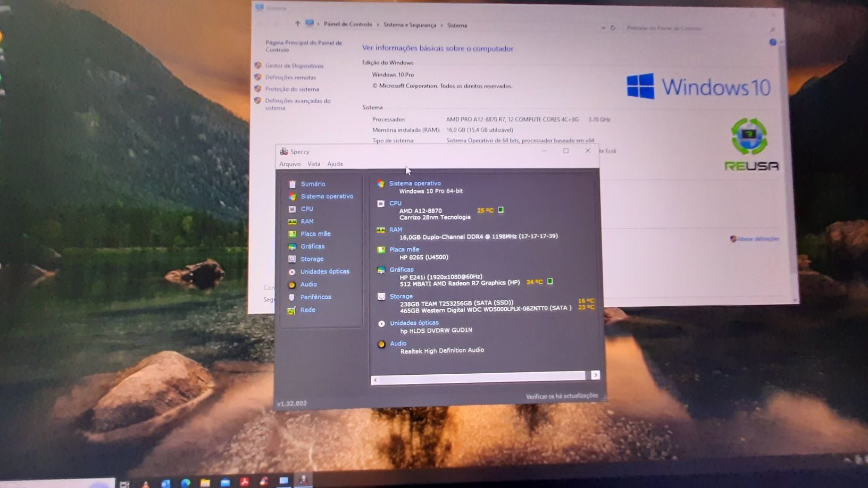
Task: Click the CPU sidebar icon in Speccy
Action: click(292, 209)
